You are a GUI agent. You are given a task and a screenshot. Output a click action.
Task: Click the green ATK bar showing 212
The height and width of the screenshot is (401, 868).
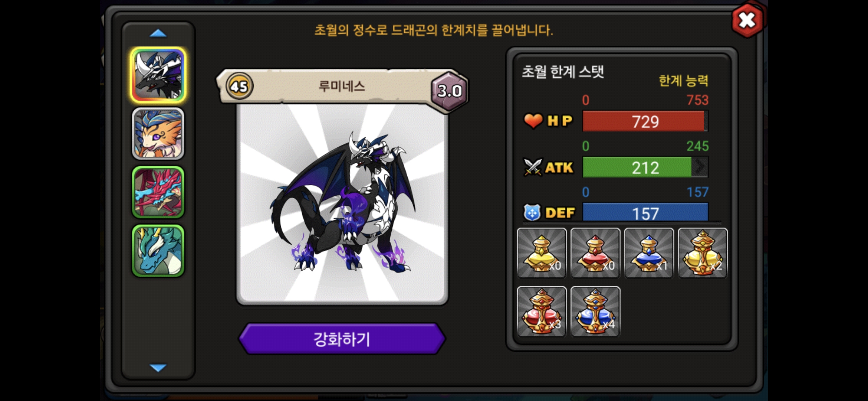coord(645,167)
